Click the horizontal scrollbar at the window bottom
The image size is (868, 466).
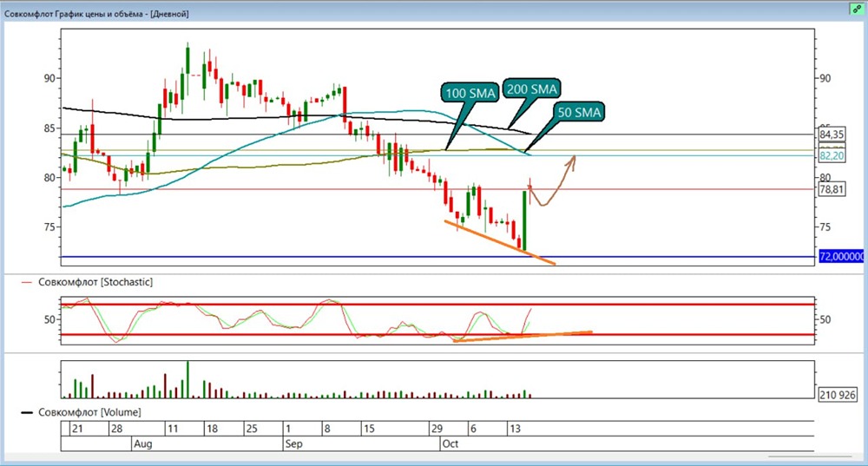click(809, 456)
